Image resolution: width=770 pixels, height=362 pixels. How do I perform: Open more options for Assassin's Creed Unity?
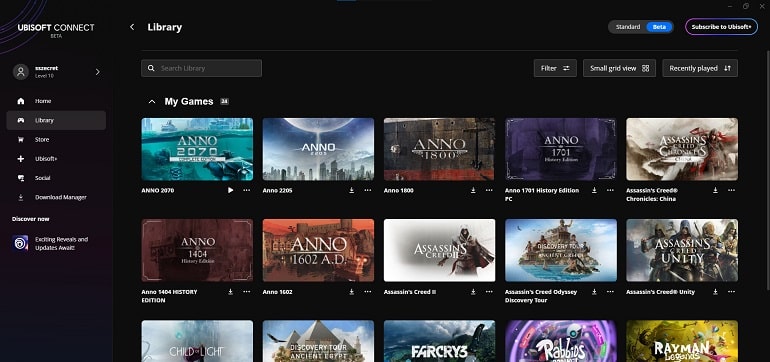732,292
